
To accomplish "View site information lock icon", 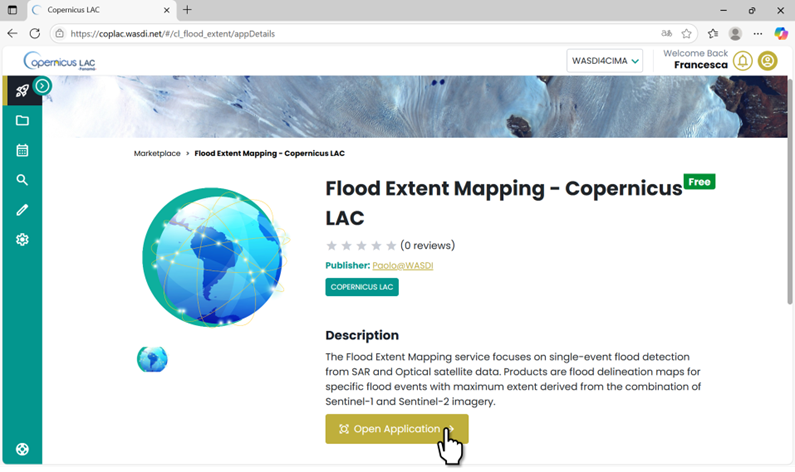I will pyautogui.click(x=60, y=33).
